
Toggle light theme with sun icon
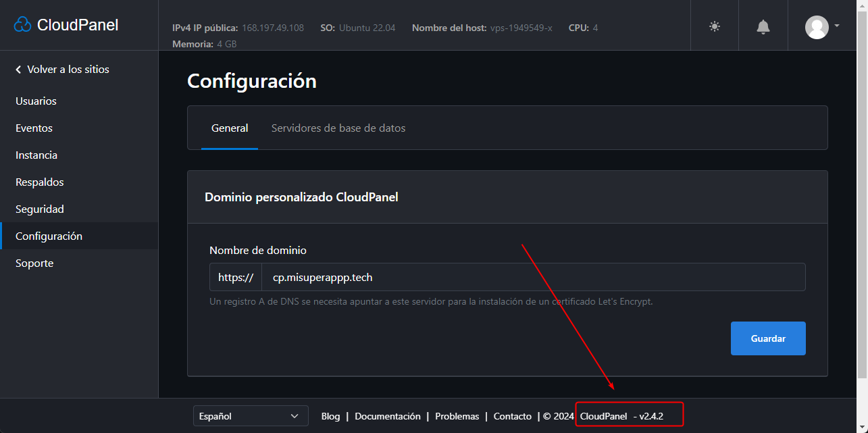[715, 26]
